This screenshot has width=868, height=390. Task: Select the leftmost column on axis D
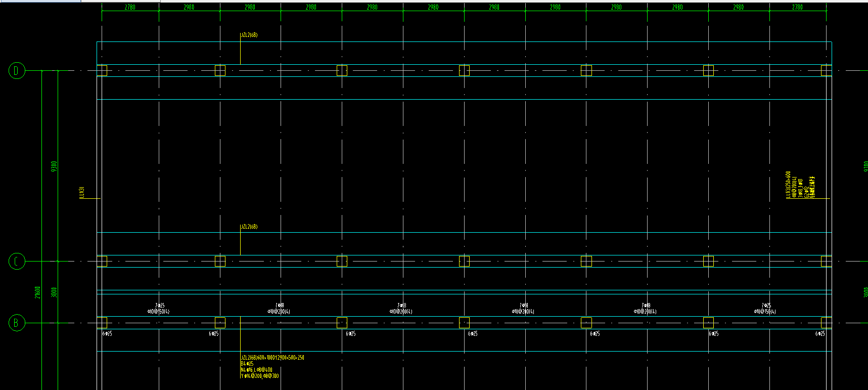pos(102,70)
